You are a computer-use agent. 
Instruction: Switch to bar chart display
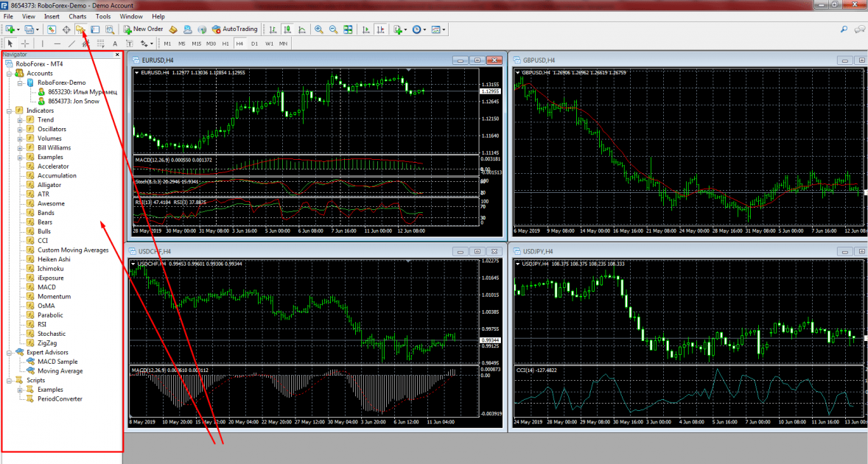273,29
